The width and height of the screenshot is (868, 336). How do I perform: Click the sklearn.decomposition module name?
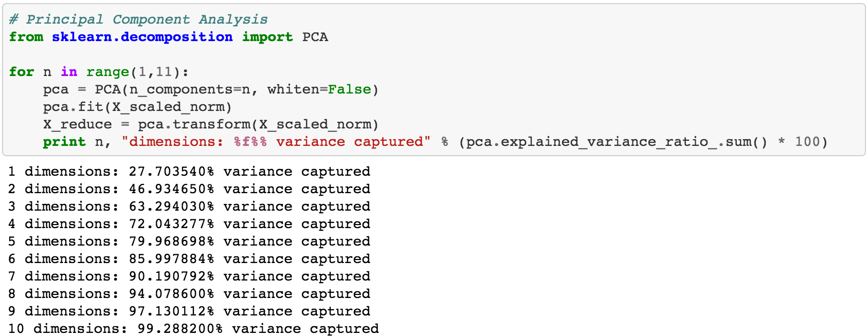point(142,37)
